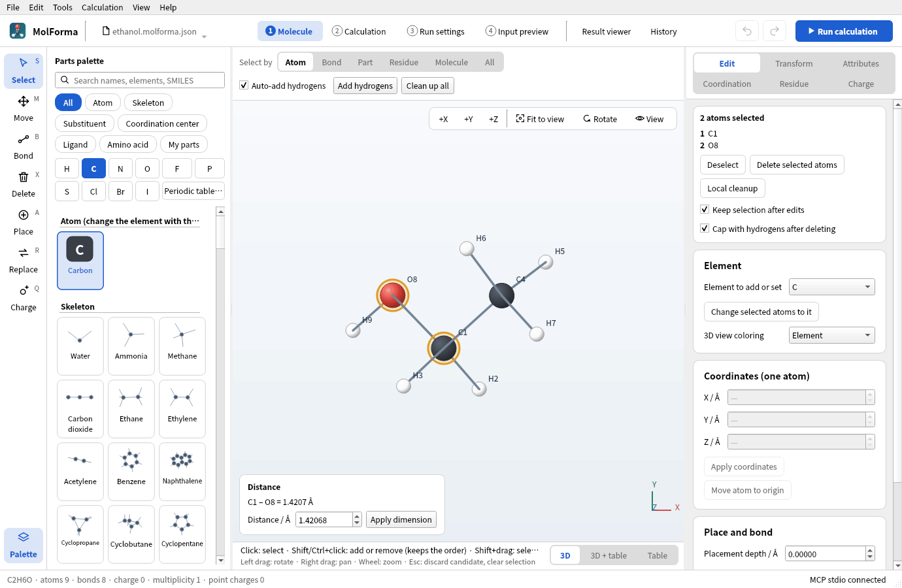Increase the Distance value stepper

357,516
